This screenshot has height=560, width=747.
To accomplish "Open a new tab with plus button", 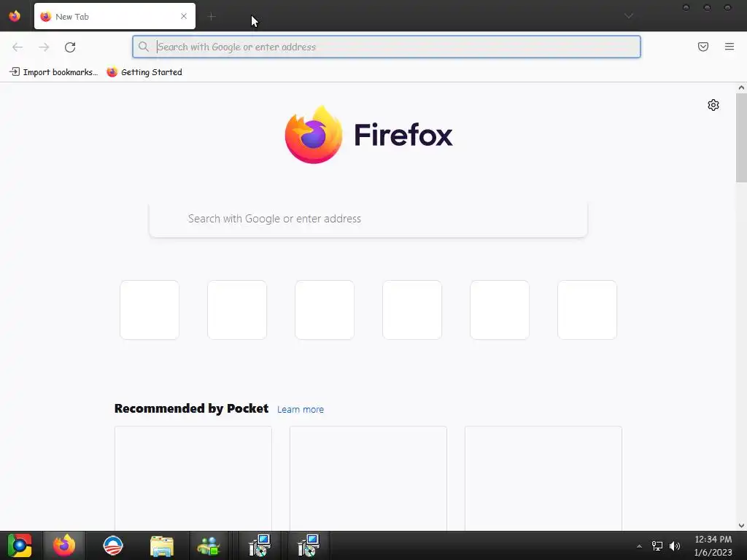I will pos(212,17).
